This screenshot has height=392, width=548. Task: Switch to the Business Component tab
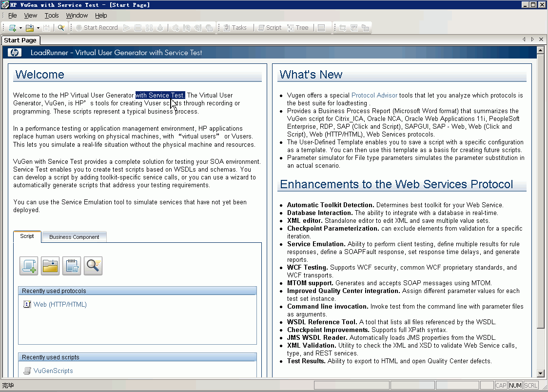pos(74,237)
